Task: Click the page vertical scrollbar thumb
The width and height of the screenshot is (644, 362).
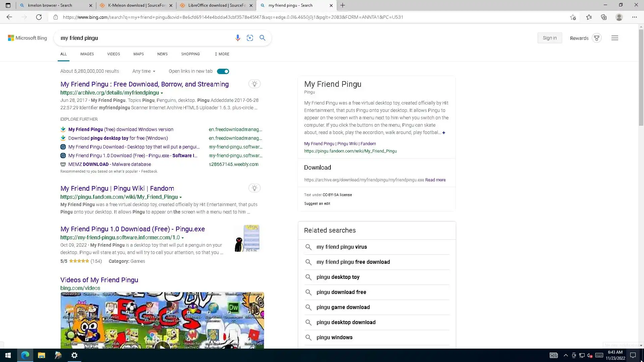Action: pyautogui.click(x=641, y=77)
